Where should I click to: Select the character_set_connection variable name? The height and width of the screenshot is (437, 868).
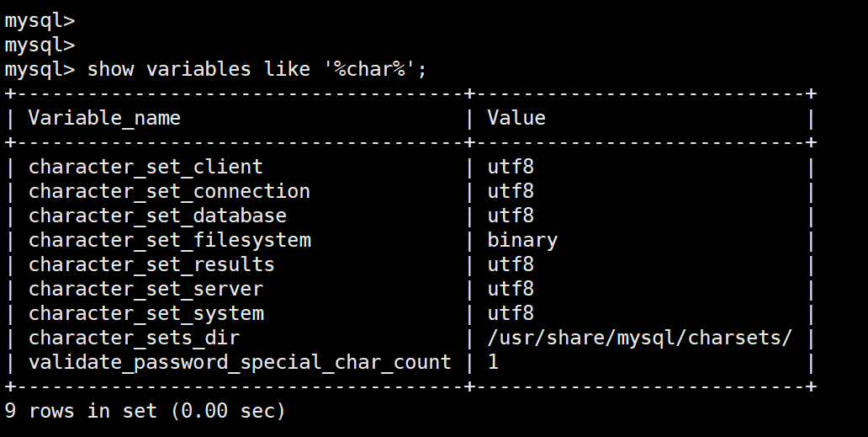pos(169,191)
